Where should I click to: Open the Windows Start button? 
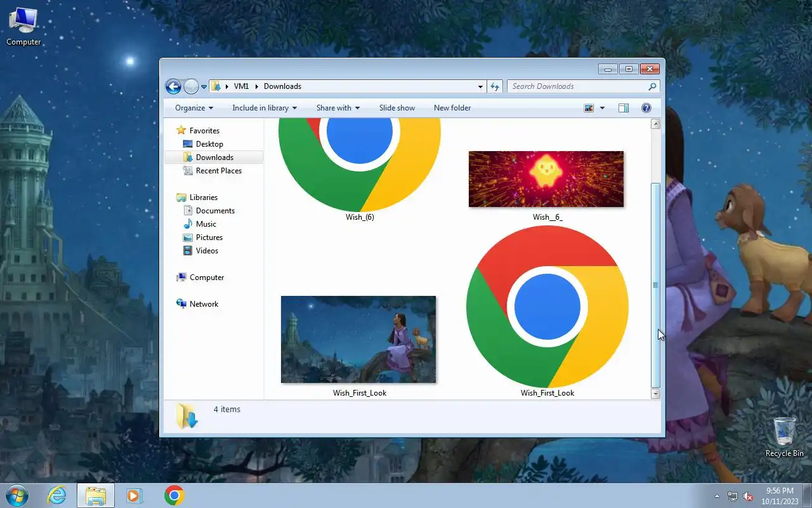[x=16, y=495]
